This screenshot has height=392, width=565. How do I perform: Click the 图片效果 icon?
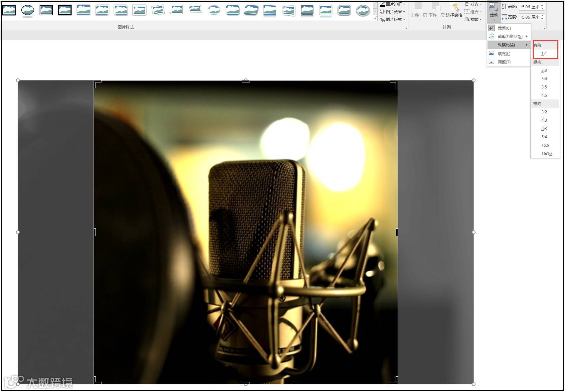(x=382, y=12)
